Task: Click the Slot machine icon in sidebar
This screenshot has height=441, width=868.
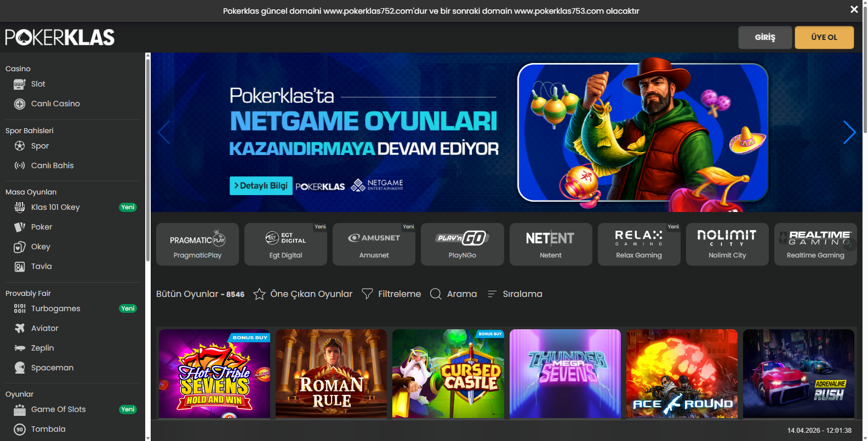Action: [x=20, y=84]
